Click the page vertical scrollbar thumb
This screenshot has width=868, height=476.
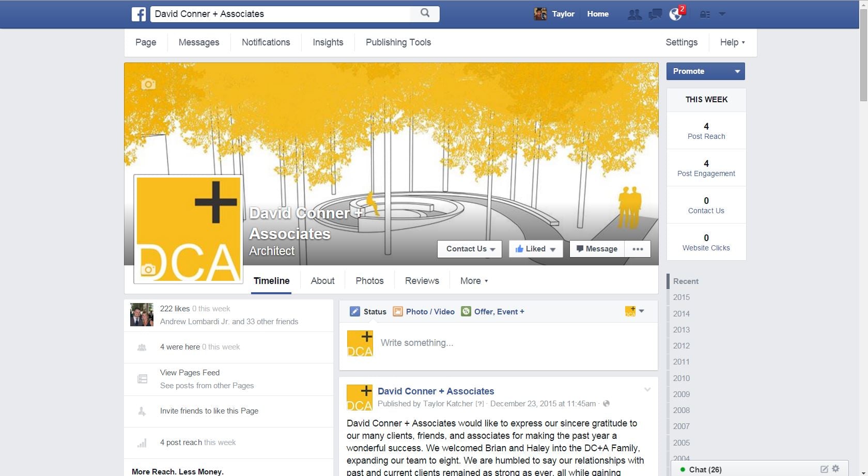(863, 54)
